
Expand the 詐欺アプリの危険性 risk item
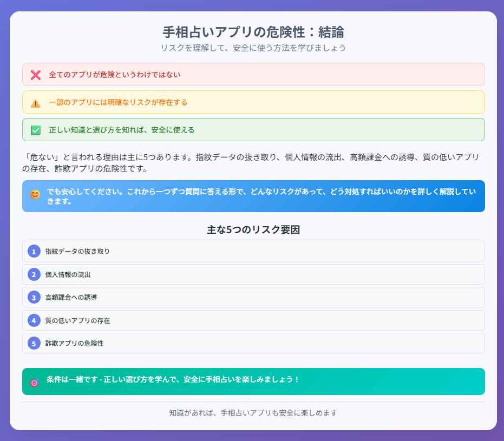tap(252, 343)
